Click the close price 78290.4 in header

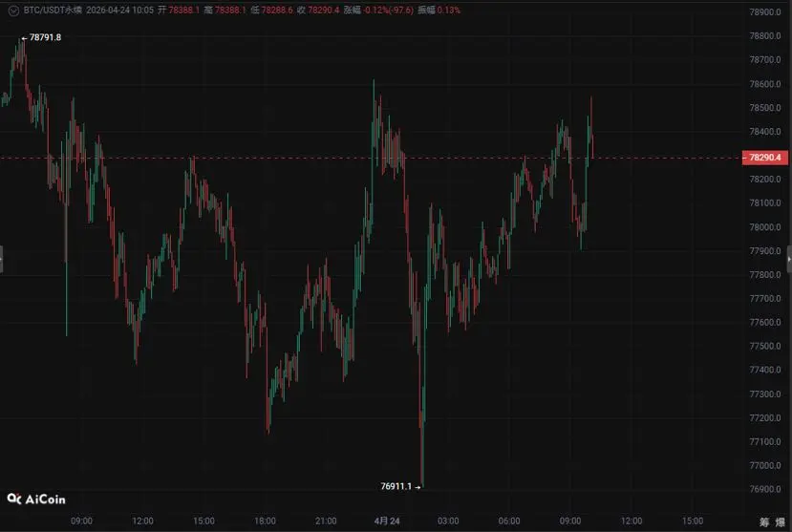point(323,11)
